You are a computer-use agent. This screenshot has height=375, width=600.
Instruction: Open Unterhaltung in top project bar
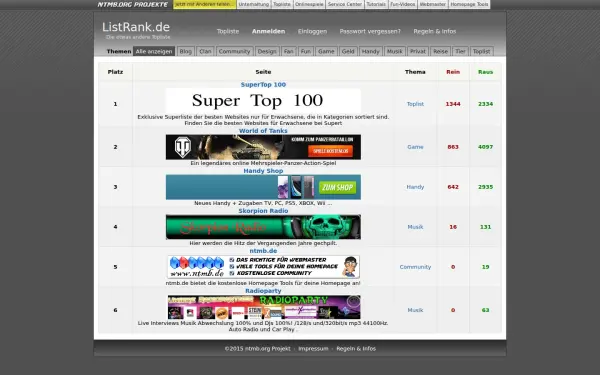pos(254,4)
